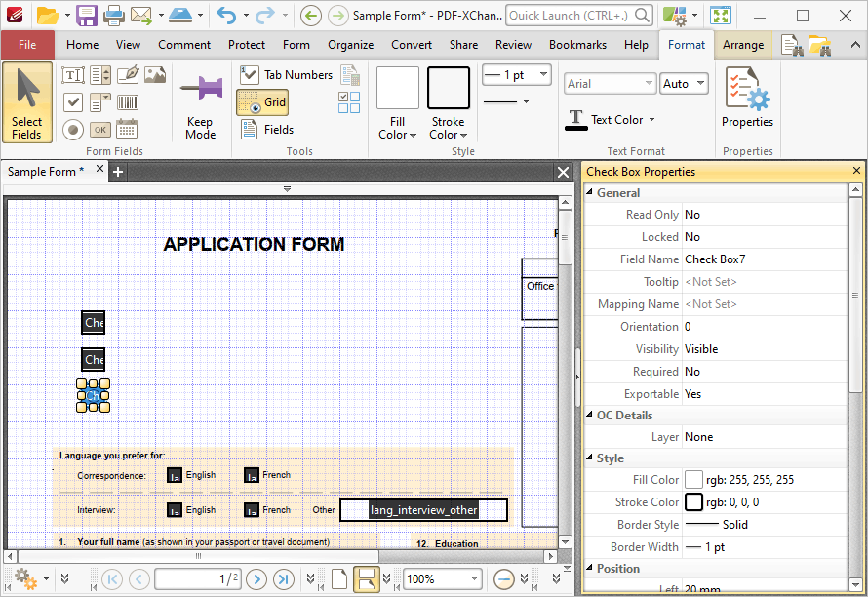
Task: Click the Field Name value Check Box7
Action: [x=715, y=259]
